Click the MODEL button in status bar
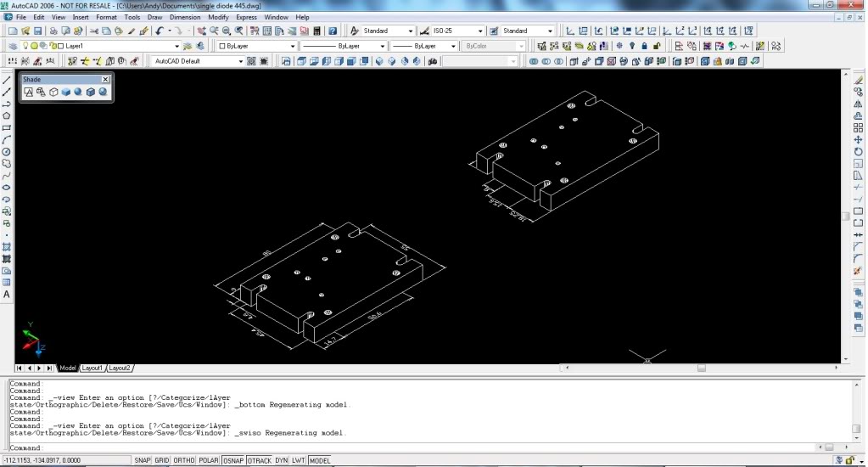The image size is (868, 467). tap(320, 460)
